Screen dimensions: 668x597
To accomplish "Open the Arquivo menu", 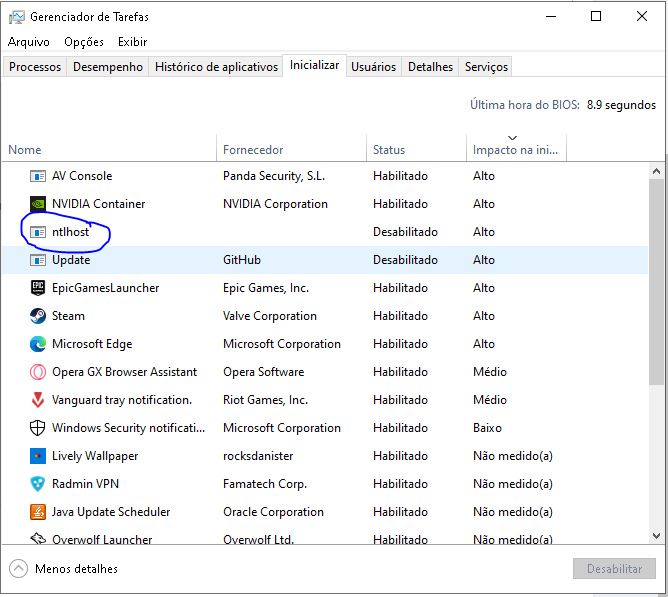I will click(x=29, y=42).
